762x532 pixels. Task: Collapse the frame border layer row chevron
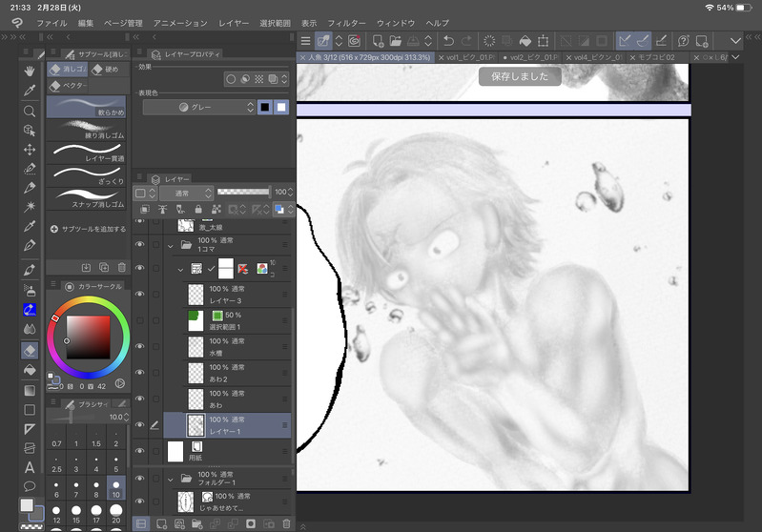[x=181, y=269]
